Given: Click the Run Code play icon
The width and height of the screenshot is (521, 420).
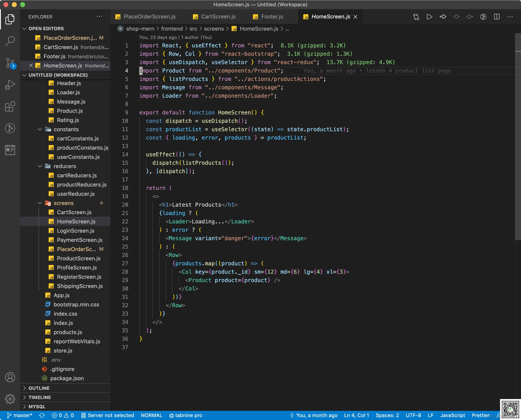Looking at the screenshot, I should (x=429, y=17).
